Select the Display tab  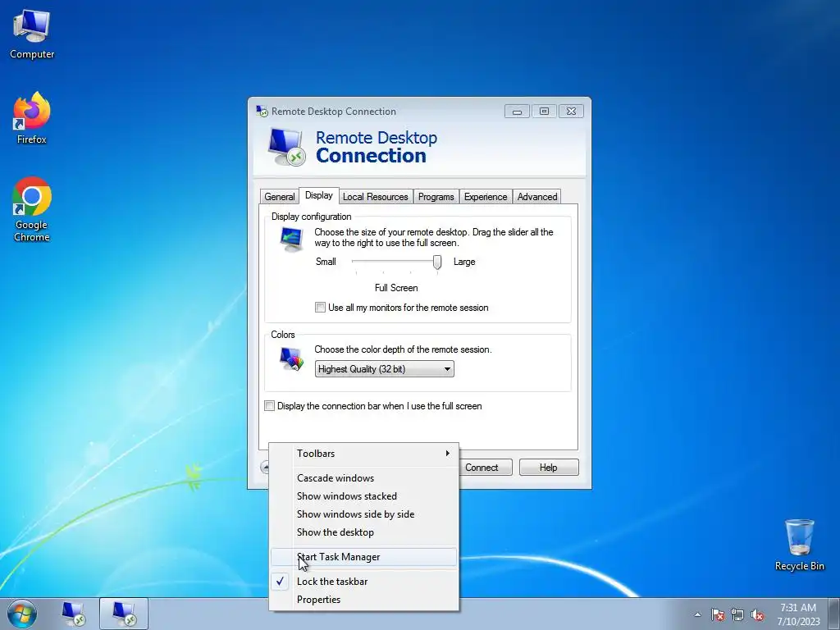[x=319, y=195]
